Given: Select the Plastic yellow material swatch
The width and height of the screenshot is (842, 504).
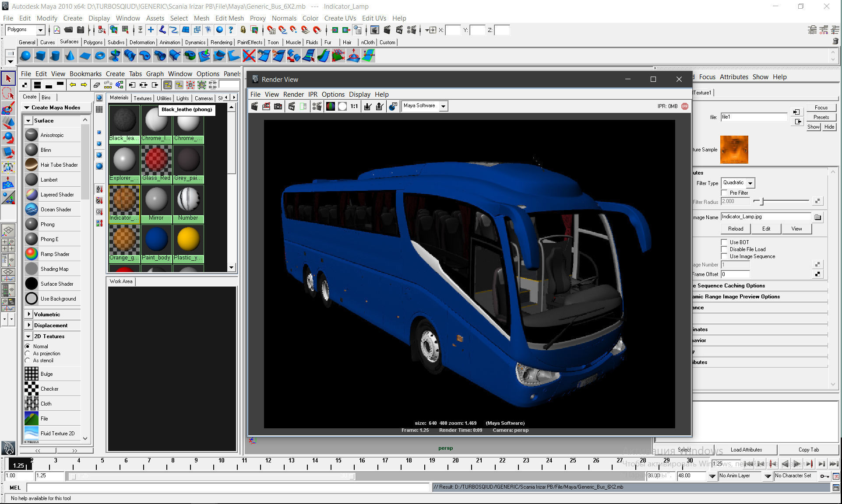Looking at the screenshot, I should click(188, 240).
